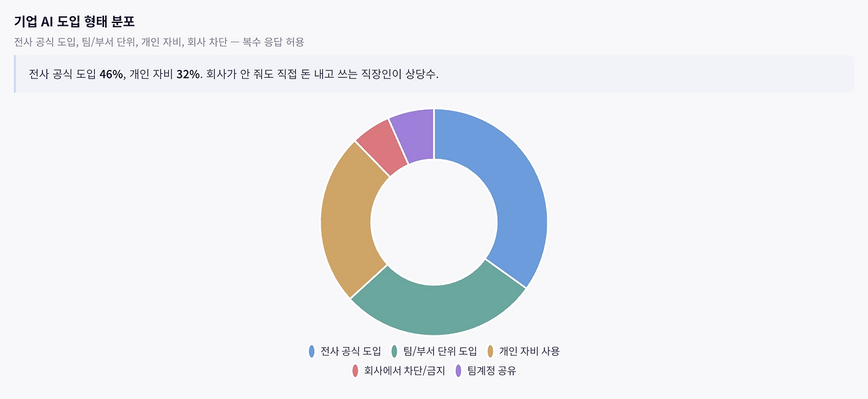Image resolution: width=868 pixels, height=399 pixels.
Task: Click the empty center of the donut chart
Action: click(434, 222)
